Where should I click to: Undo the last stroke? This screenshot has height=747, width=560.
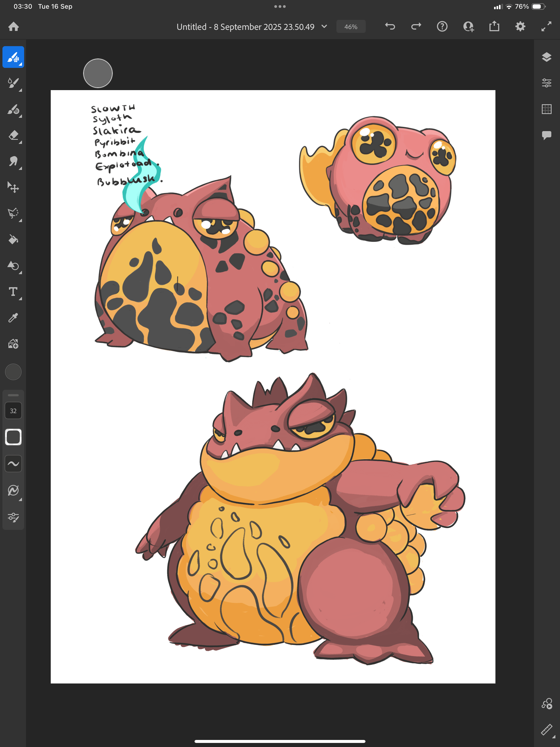(390, 26)
